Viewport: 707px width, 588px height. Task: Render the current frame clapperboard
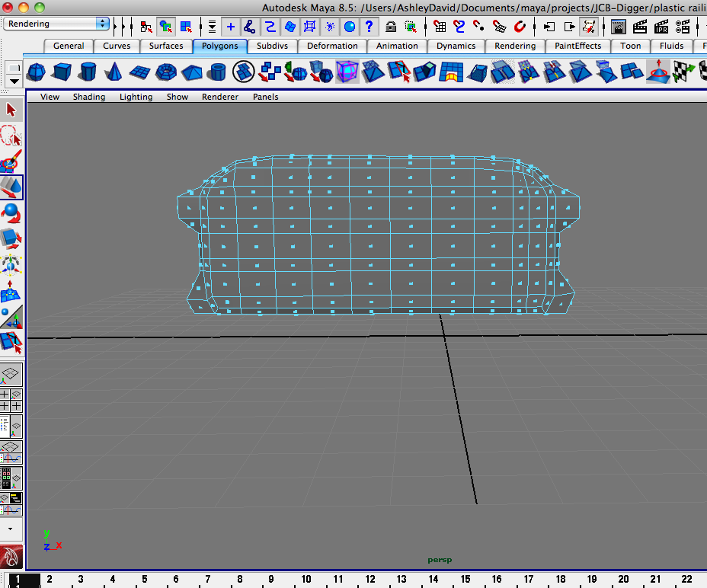(640, 27)
